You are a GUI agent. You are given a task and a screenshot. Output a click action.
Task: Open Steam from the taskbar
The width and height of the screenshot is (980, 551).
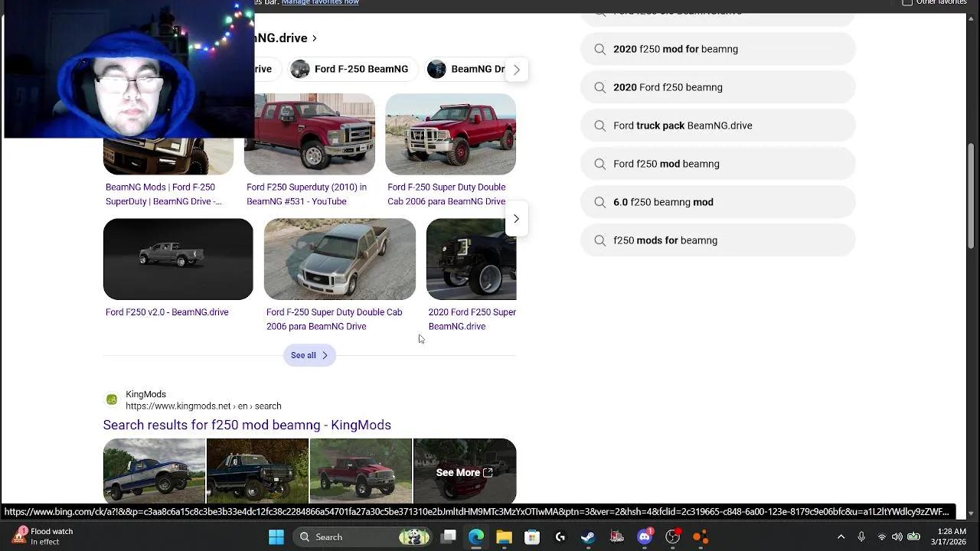588,537
